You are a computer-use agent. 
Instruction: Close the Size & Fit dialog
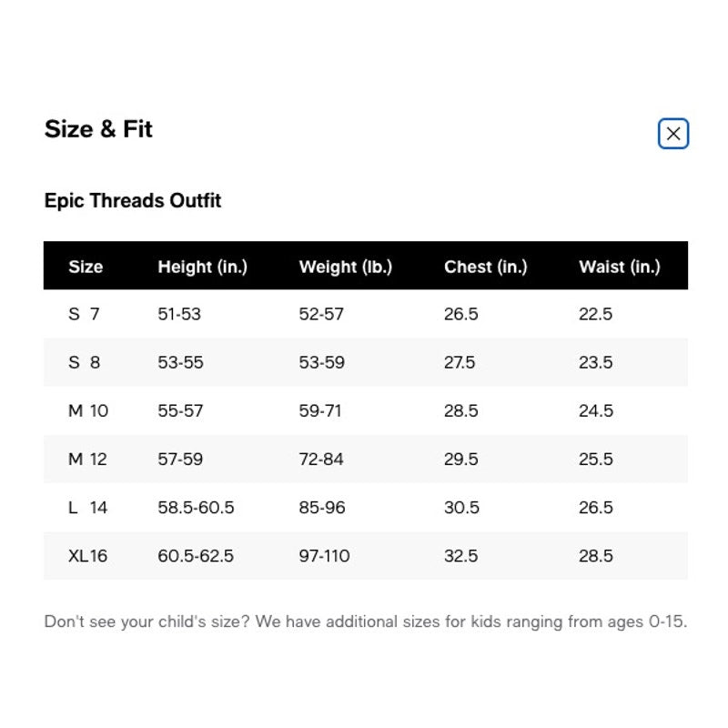[672, 134]
